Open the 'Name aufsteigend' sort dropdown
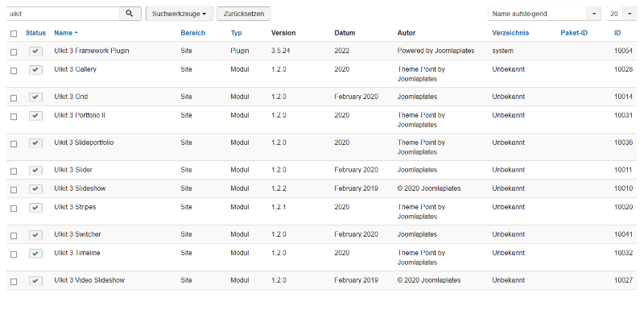The width and height of the screenshot is (644, 310). point(545,14)
